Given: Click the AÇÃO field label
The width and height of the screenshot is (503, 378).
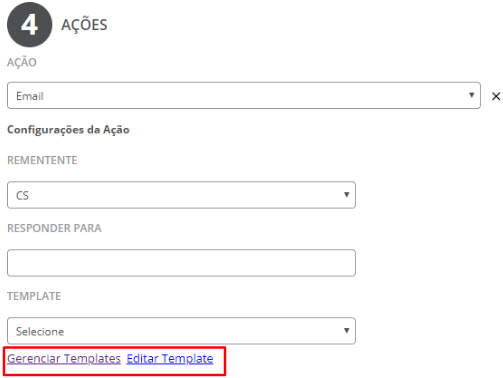Looking at the screenshot, I should (22, 62).
